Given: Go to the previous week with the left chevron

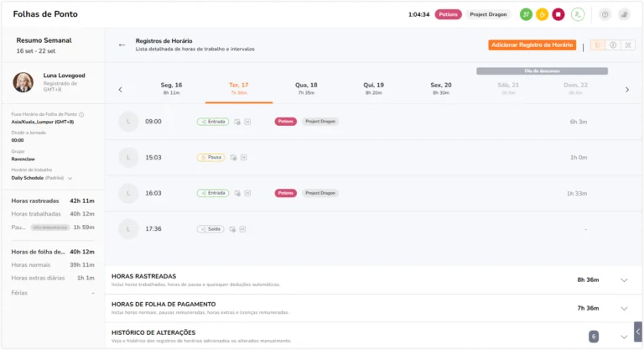Looking at the screenshot, I should pyautogui.click(x=121, y=89).
